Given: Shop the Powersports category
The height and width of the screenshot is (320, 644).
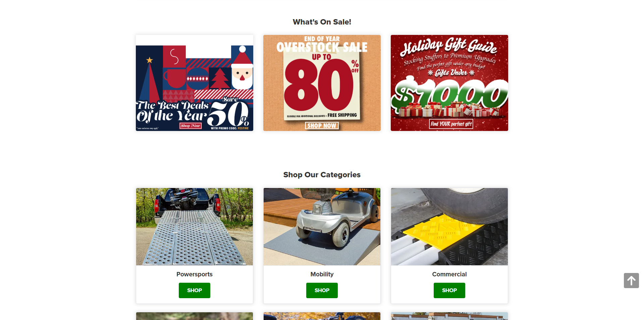Looking at the screenshot, I should (x=195, y=290).
